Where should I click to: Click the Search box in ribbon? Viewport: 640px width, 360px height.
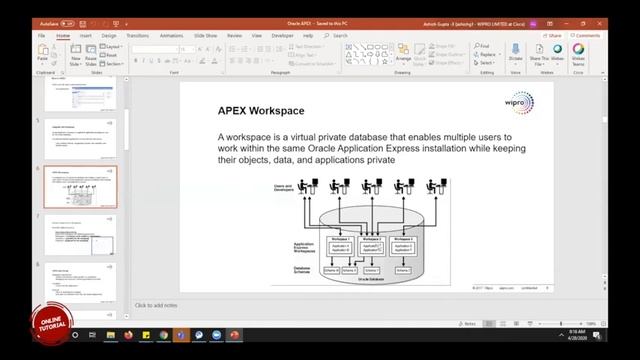336,36
